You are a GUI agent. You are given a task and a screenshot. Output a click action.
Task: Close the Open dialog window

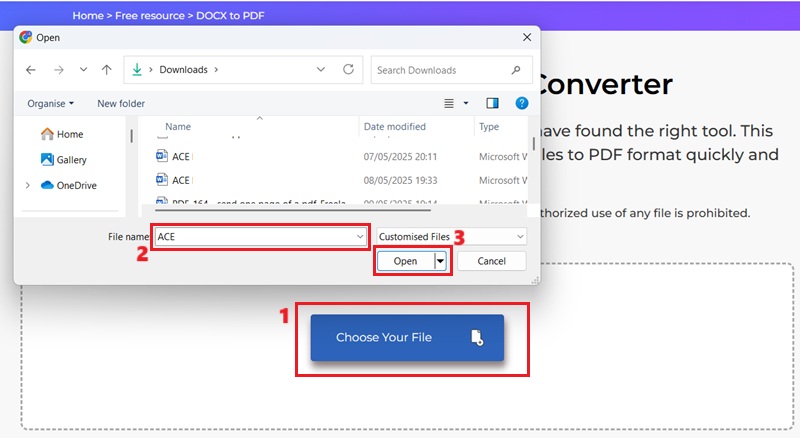(527, 37)
